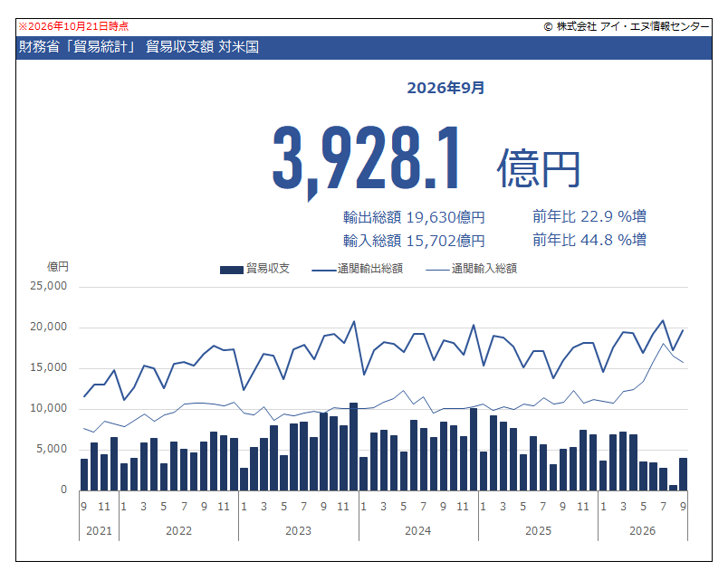
Task: Click '前年比 22.9 %増'
Action: click(x=589, y=216)
